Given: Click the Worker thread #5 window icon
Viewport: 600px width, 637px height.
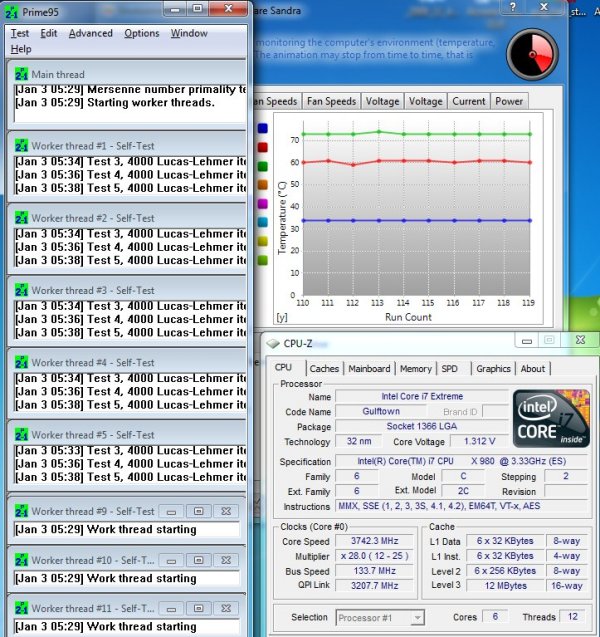Looking at the screenshot, I should [21, 435].
